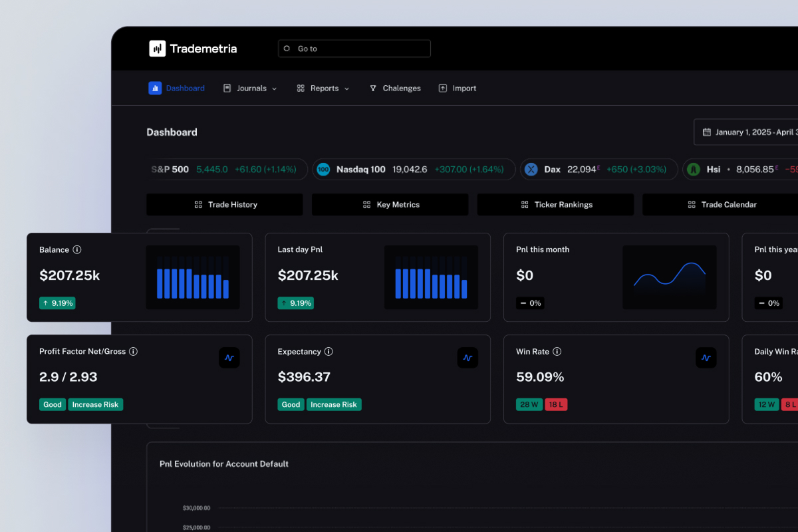This screenshot has height=532, width=798.
Task: Click the Last day Pnl bar chart thumbnail
Action: click(x=431, y=277)
